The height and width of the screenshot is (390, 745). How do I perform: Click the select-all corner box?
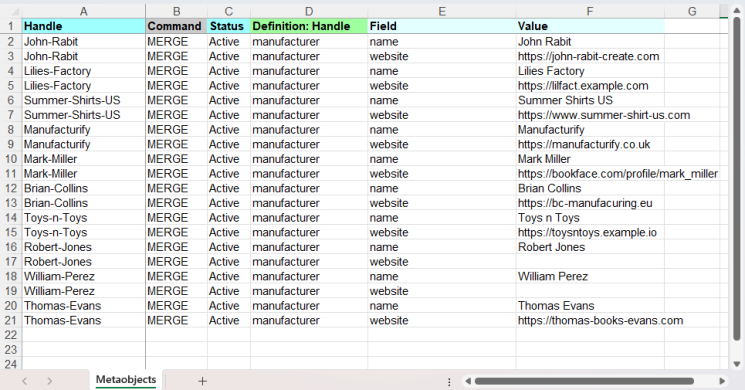coord(11,11)
